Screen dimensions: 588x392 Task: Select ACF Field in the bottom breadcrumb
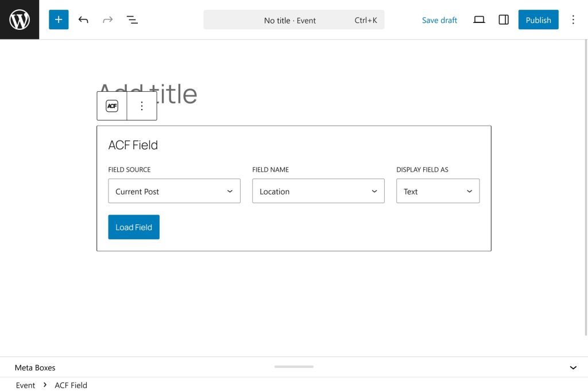pos(71,385)
